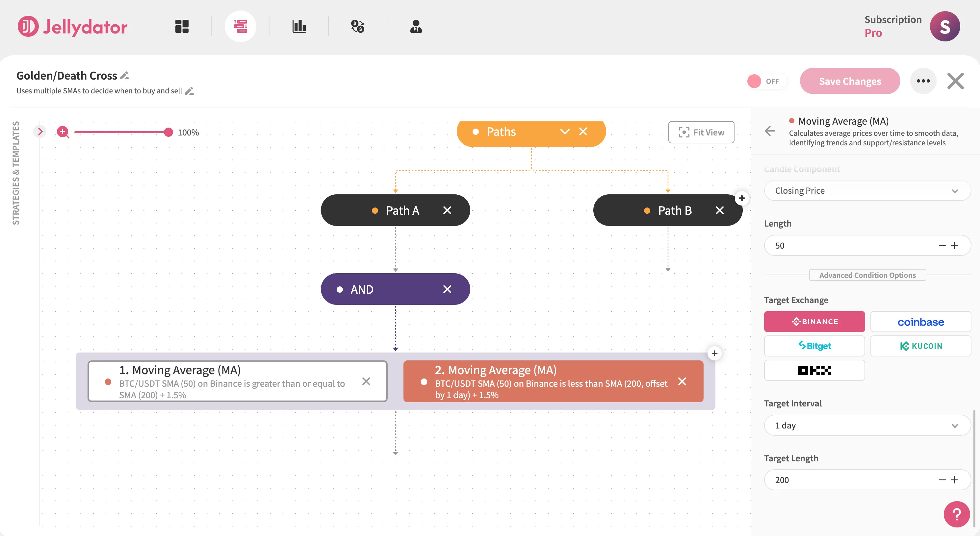Click Save Changes
This screenshot has width=980, height=536.
click(x=850, y=81)
